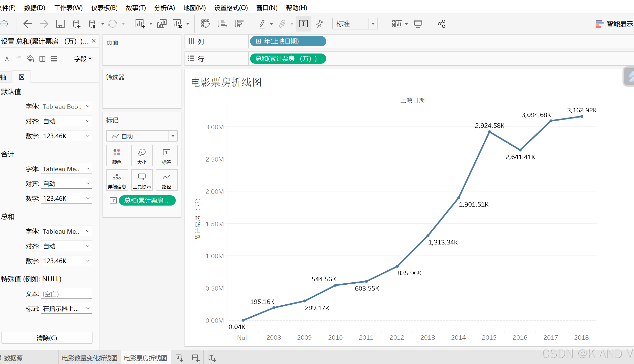This screenshot has height=364, width=634.
Task: Click the add new data source icon
Action: [x=76, y=24]
